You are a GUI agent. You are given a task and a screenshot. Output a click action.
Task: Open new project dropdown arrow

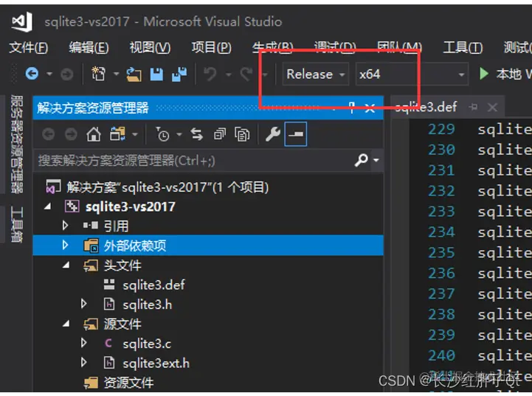pos(116,74)
